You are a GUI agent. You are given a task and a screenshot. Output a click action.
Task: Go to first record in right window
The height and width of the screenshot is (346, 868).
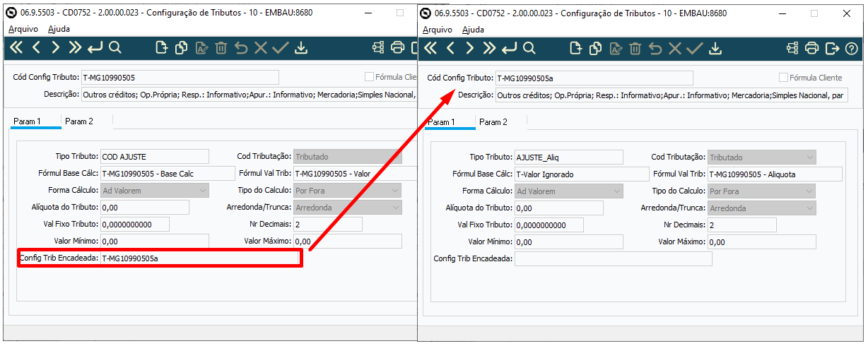pyautogui.click(x=430, y=48)
